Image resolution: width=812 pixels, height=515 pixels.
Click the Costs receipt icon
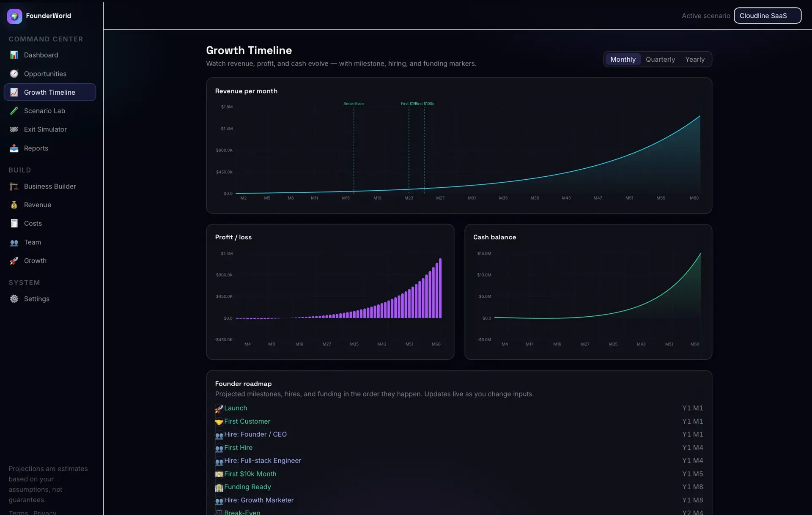(14, 223)
